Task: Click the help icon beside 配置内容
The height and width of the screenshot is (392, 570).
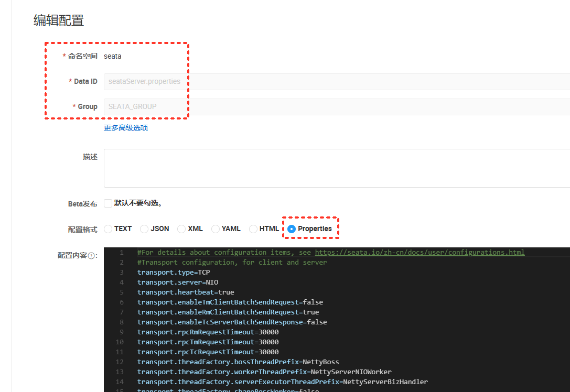Action: (x=91, y=256)
